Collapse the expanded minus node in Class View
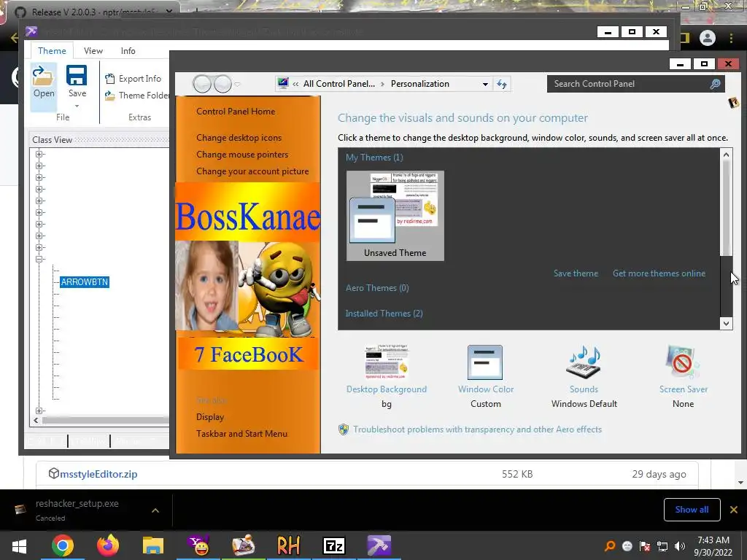Image resolution: width=747 pixels, height=560 pixels. click(x=39, y=259)
